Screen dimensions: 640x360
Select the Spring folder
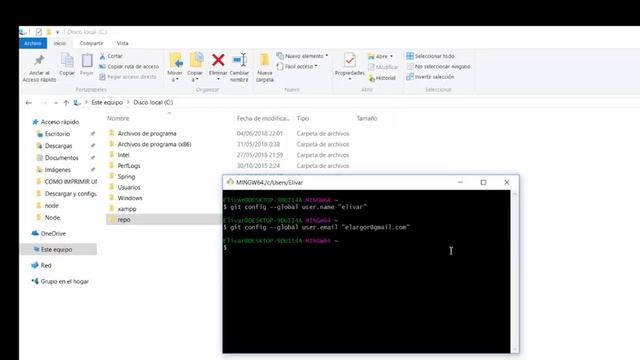point(126,176)
